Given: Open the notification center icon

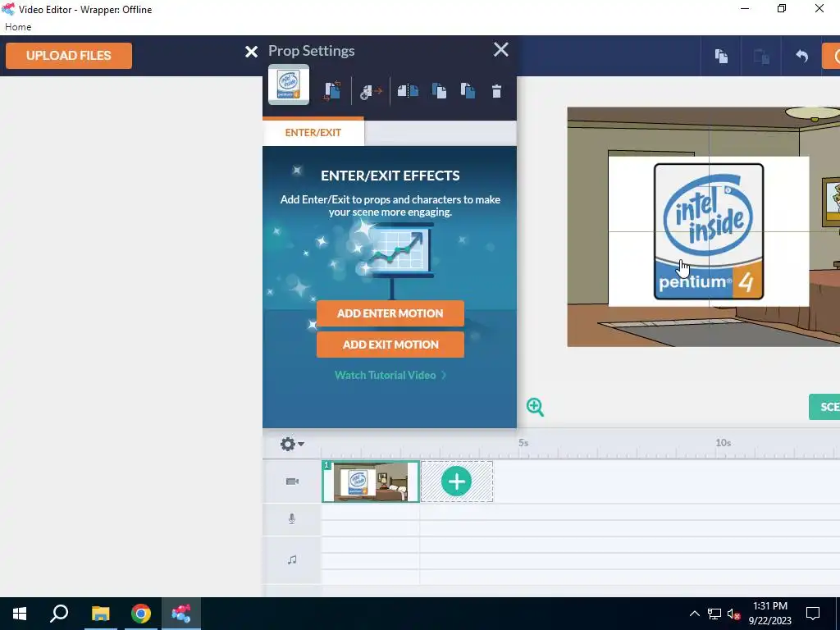Looking at the screenshot, I should coord(813,614).
